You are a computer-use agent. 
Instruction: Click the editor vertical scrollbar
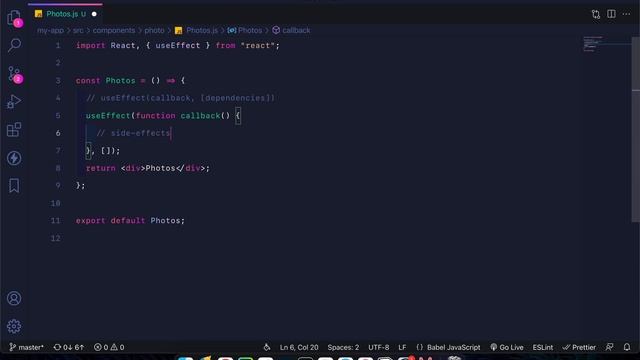[x=636, y=129]
